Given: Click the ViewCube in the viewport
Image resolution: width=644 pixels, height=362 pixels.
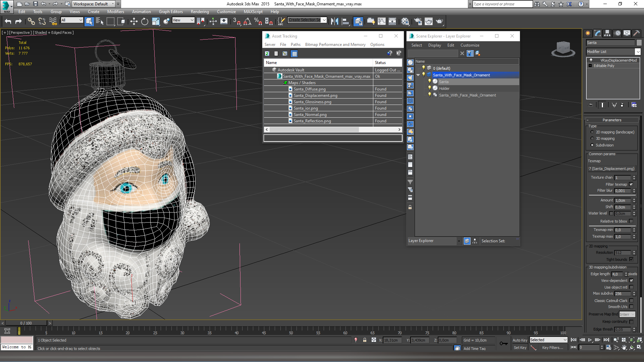Looking at the screenshot, I should [563, 49].
